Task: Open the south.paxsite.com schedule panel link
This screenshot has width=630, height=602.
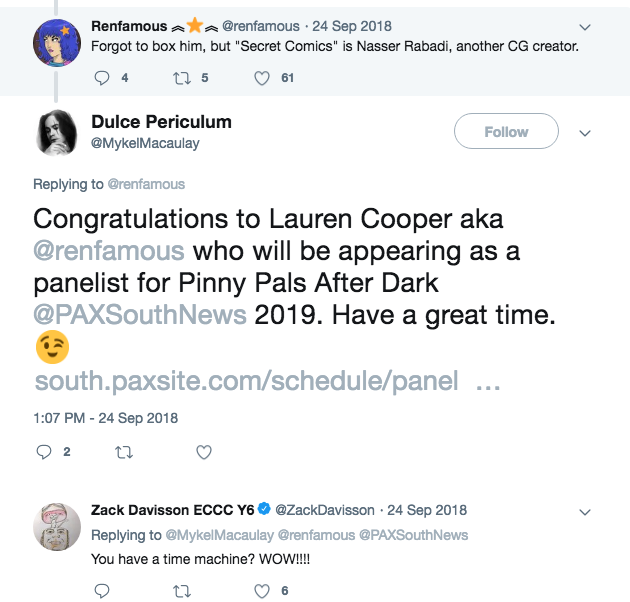Action: [267, 381]
